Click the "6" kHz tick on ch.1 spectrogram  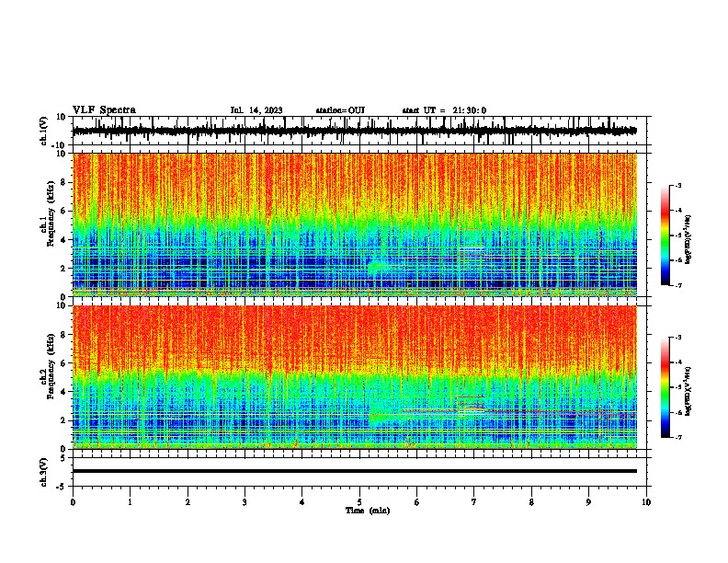click(x=63, y=212)
